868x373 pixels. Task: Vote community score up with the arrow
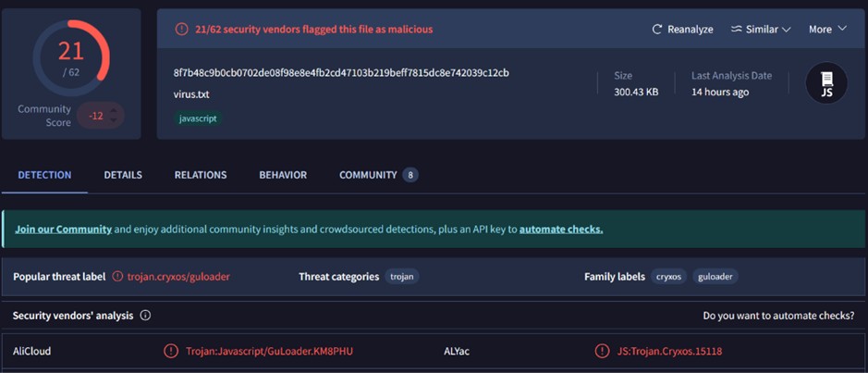point(114,111)
